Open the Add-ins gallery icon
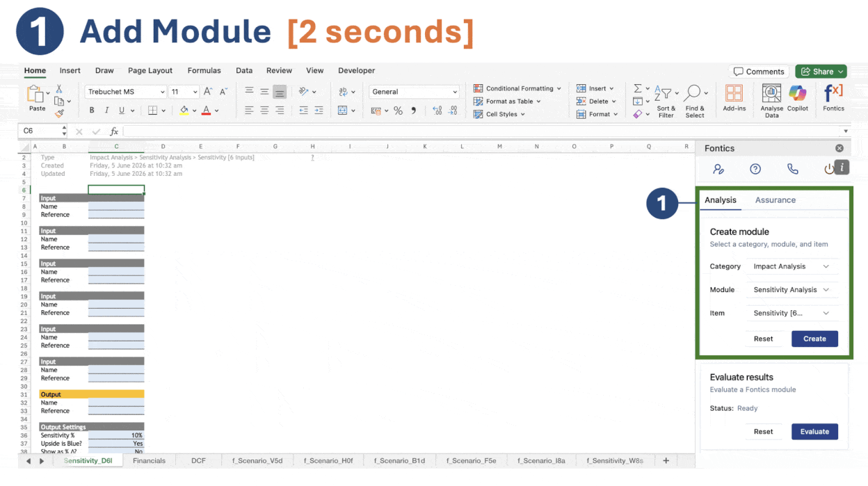This screenshot has width=868, height=486. click(734, 93)
